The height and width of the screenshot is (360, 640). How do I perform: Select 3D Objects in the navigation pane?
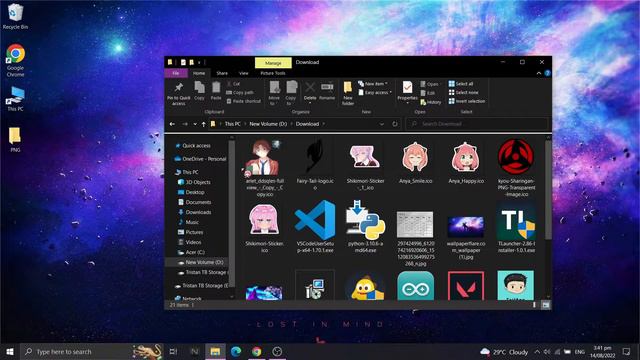pyautogui.click(x=198, y=182)
